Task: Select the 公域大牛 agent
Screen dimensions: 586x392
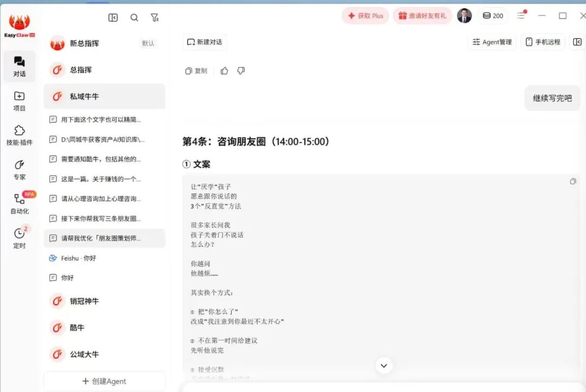Action: click(104, 354)
